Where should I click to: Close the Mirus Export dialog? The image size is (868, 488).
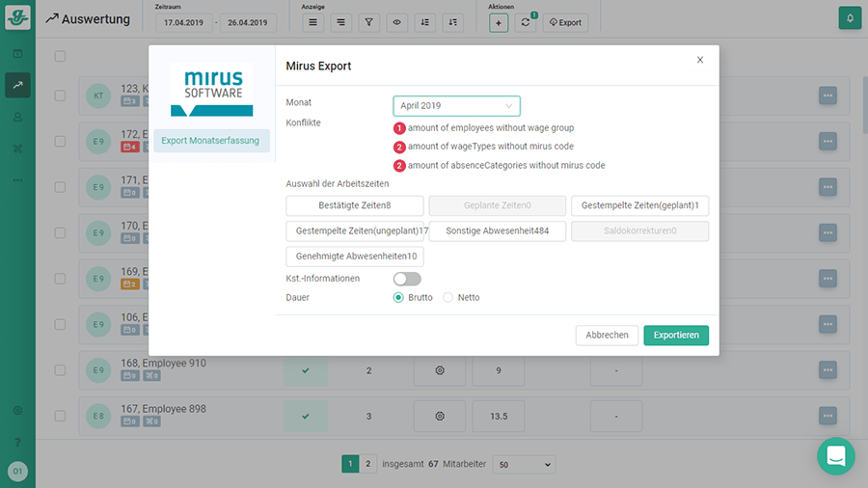700,60
